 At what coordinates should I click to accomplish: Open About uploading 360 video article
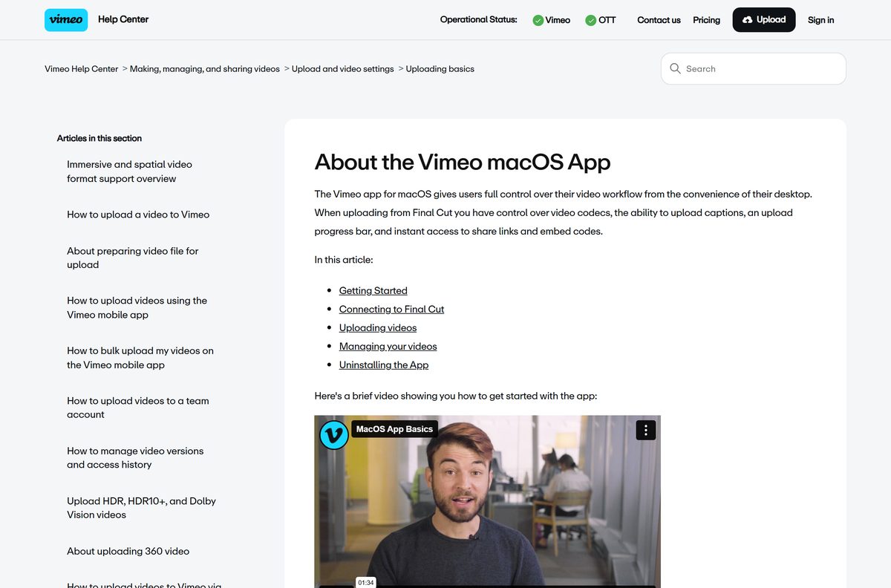(128, 551)
